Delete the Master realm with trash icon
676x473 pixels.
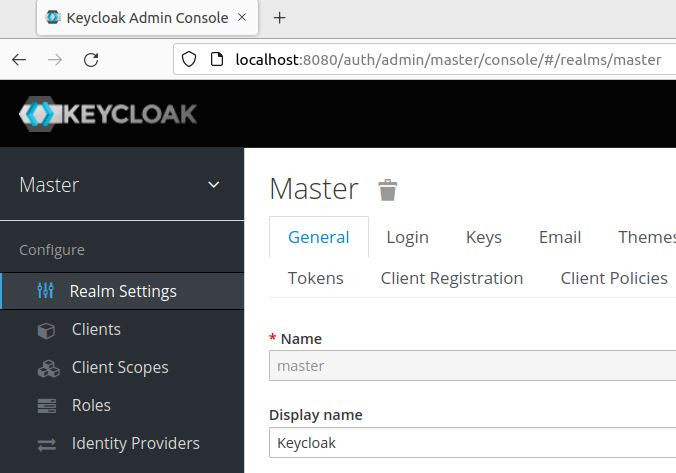pyautogui.click(x=388, y=190)
